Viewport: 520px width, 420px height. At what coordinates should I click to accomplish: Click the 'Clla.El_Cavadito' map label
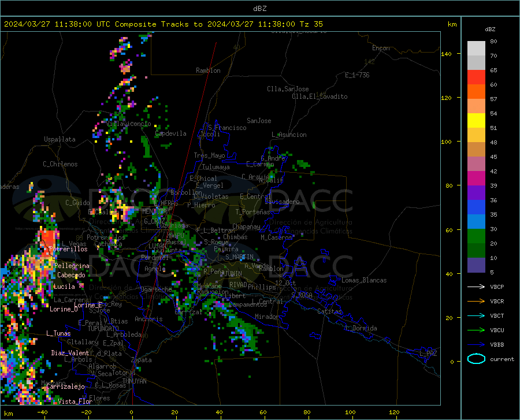(320, 96)
